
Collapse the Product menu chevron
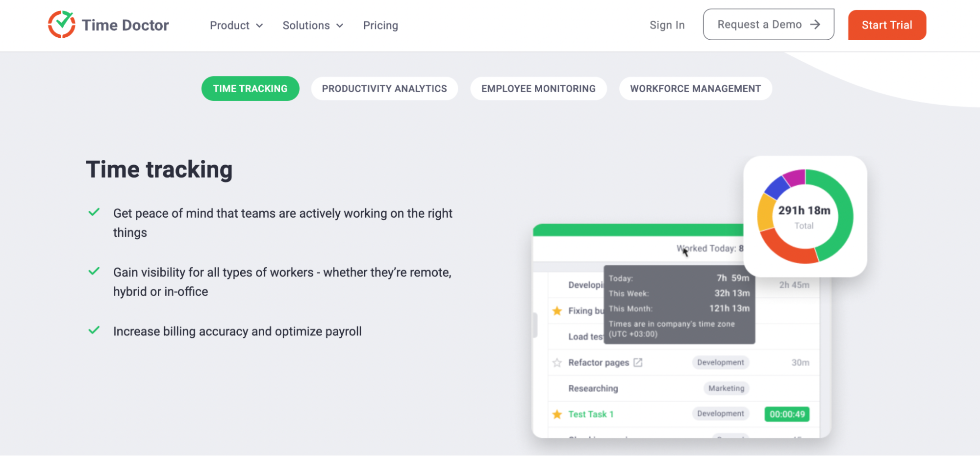tap(260, 25)
